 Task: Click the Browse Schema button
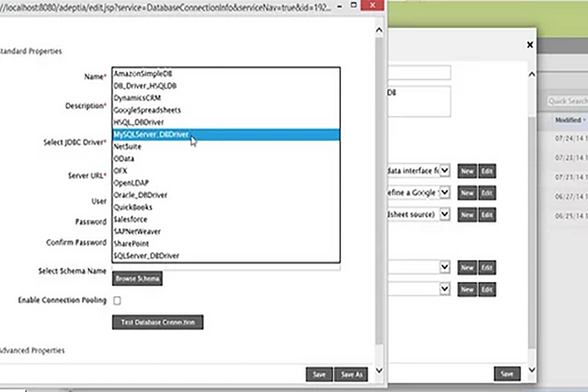(x=137, y=279)
